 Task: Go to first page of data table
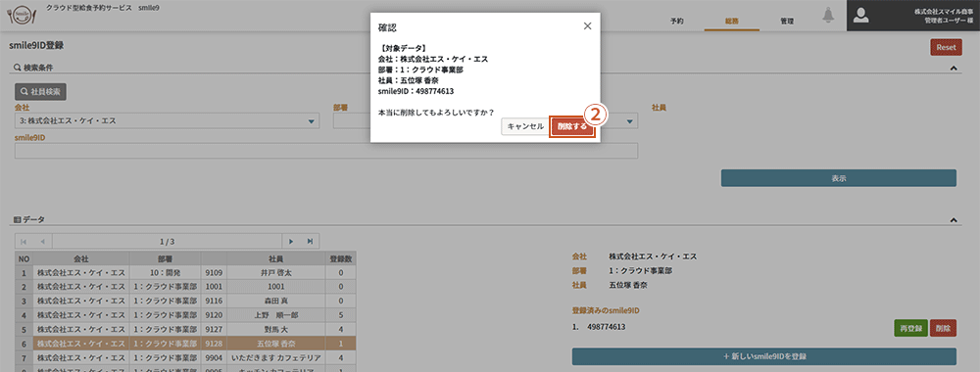coord(24,241)
